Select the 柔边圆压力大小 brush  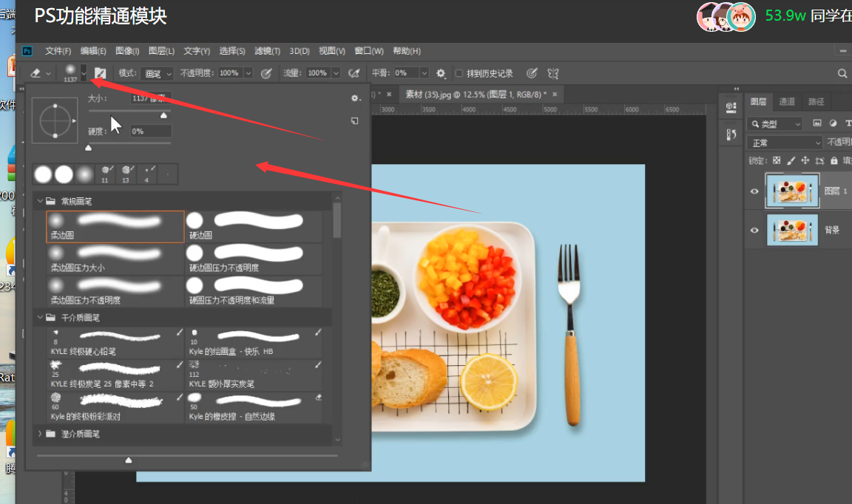[x=115, y=259]
